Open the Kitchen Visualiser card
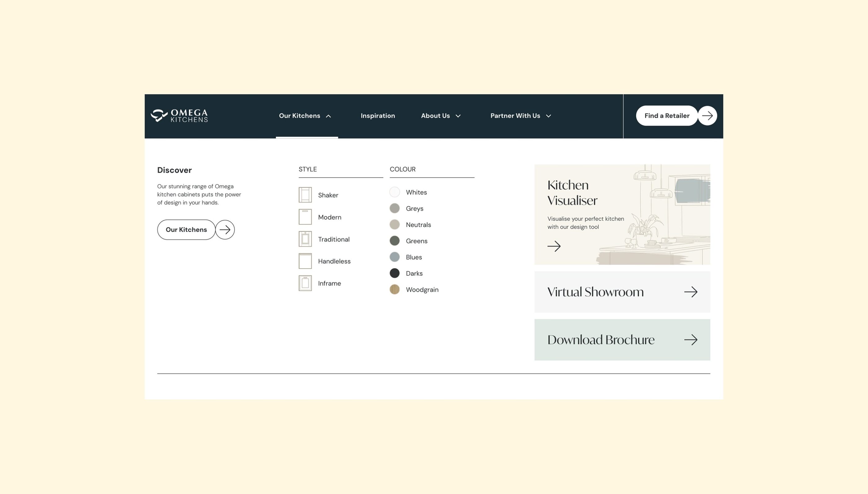 (x=622, y=214)
